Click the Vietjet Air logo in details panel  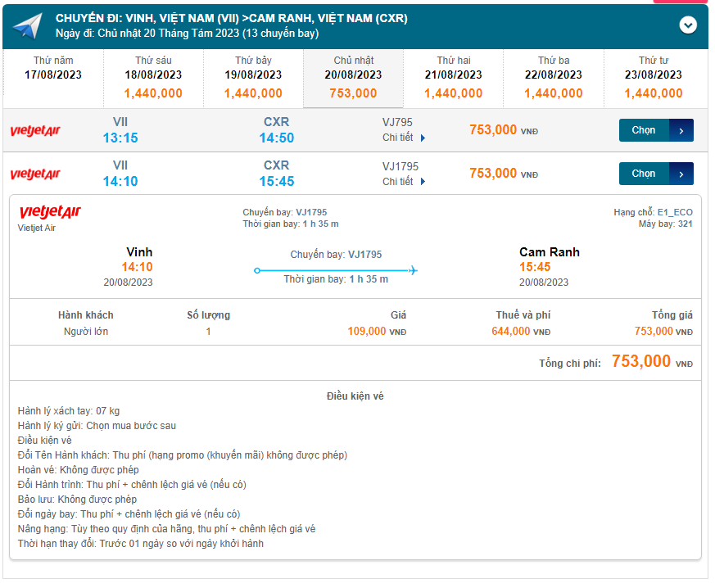(x=50, y=213)
